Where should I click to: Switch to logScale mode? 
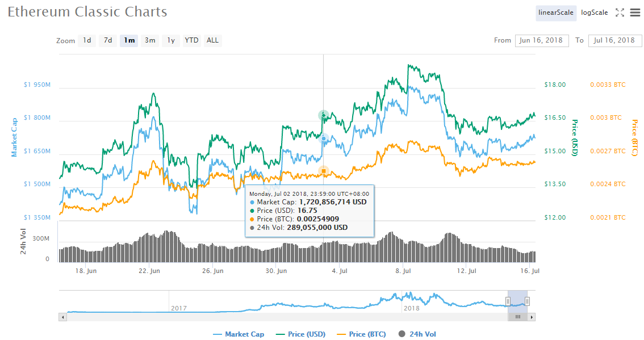(594, 12)
